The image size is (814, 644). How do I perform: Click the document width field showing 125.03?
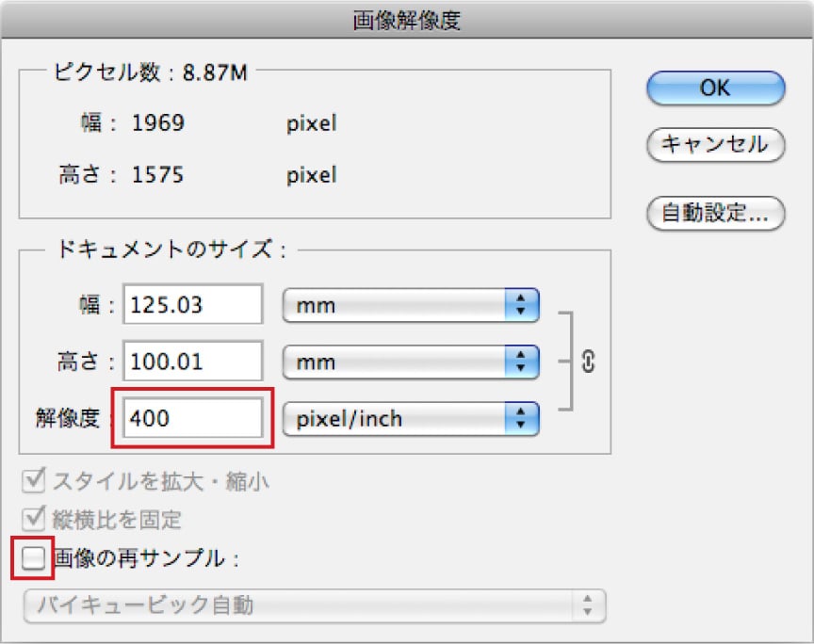(195, 305)
